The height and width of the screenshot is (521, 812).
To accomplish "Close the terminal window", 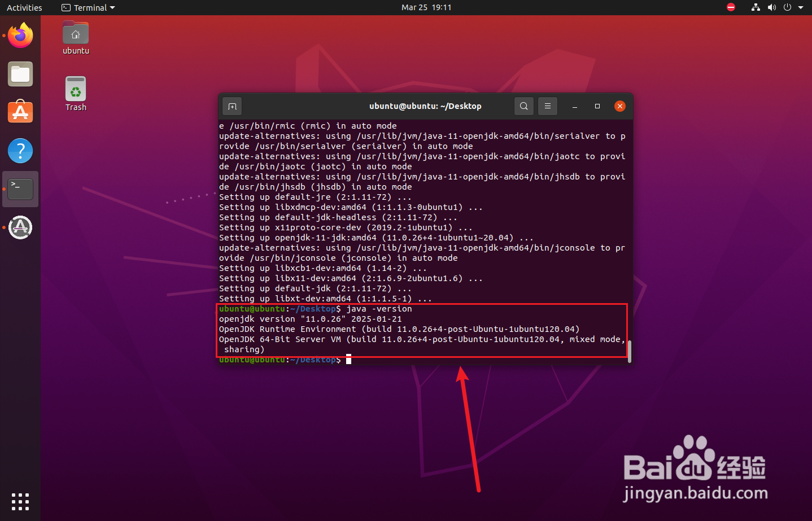I will click(x=620, y=106).
